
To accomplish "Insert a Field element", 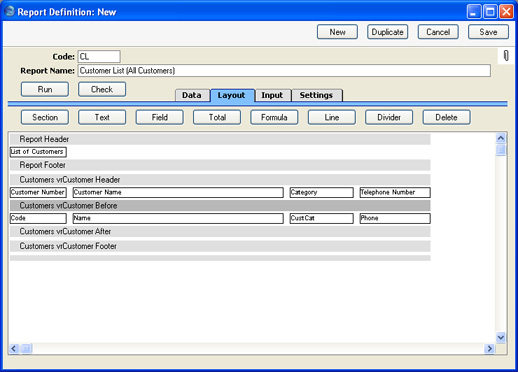I will point(159,117).
